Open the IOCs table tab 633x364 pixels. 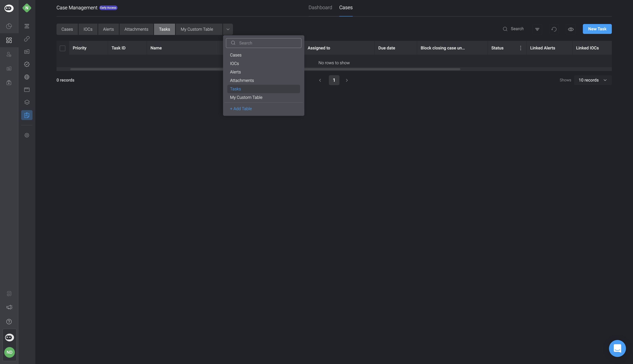click(88, 29)
